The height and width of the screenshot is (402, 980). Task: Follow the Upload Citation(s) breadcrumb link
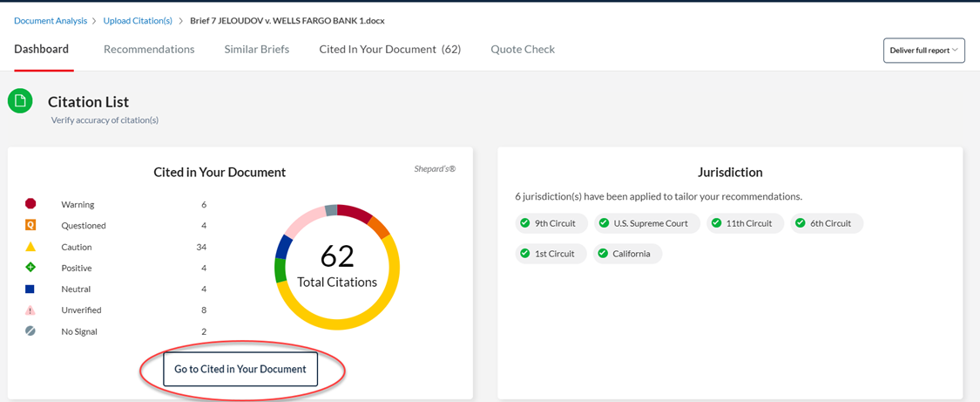tap(138, 21)
